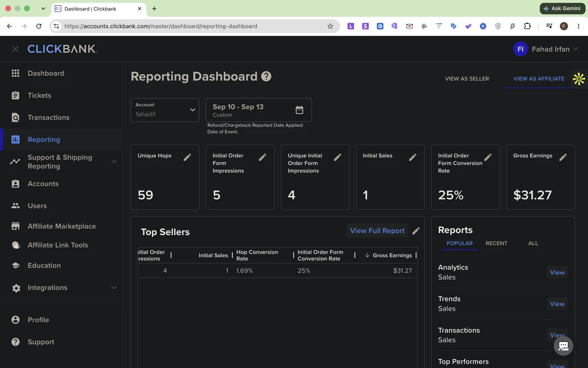Close the Dashboard | Clickbank browser tab
Screen dimensions: 588x368
(140, 9)
